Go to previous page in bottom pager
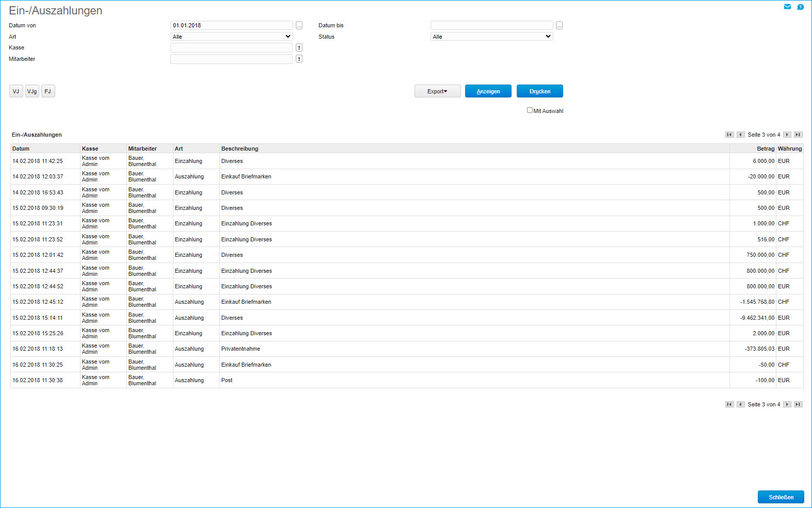Screen dimensions: 812x508 click(741, 404)
